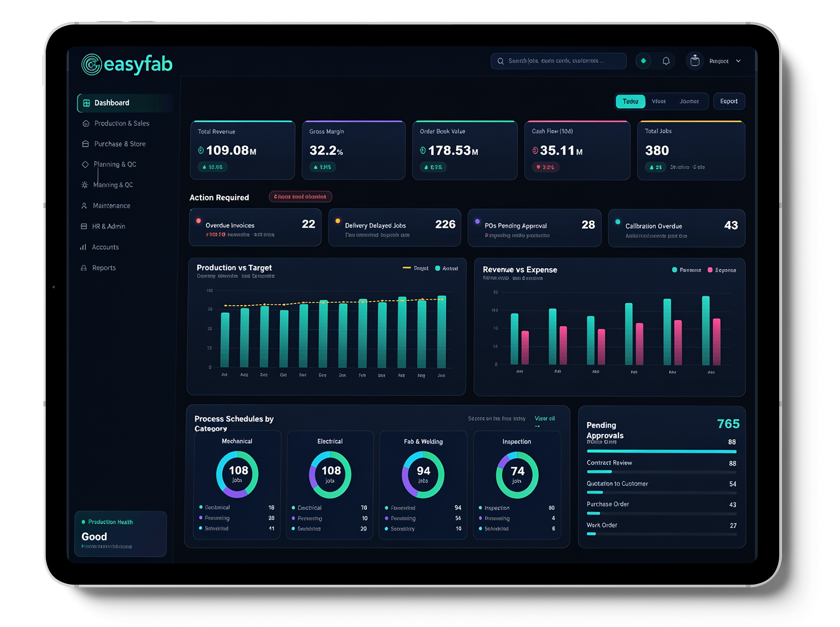Click the Manning & QC gear icon
The image size is (840, 627).
(x=84, y=185)
